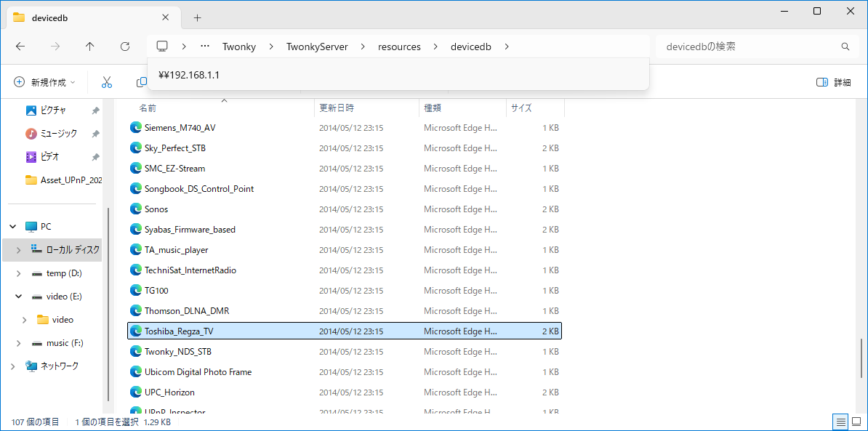Image resolution: width=868 pixels, height=431 pixels.
Task: Click the up-one-level arrow
Action: tap(90, 47)
